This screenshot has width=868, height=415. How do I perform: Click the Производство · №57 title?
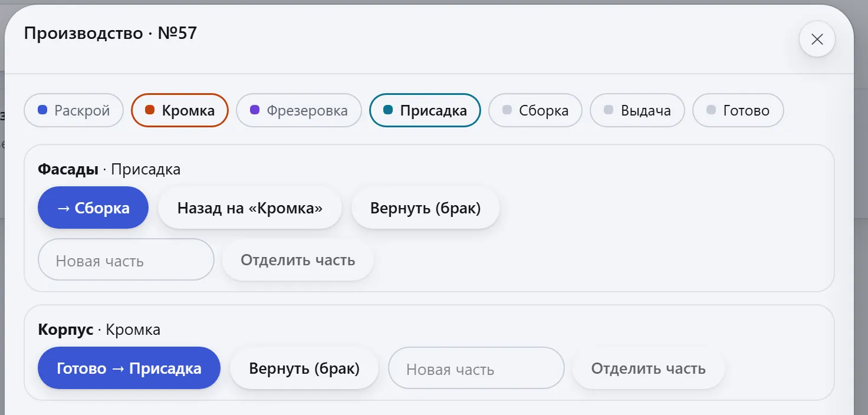[110, 33]
